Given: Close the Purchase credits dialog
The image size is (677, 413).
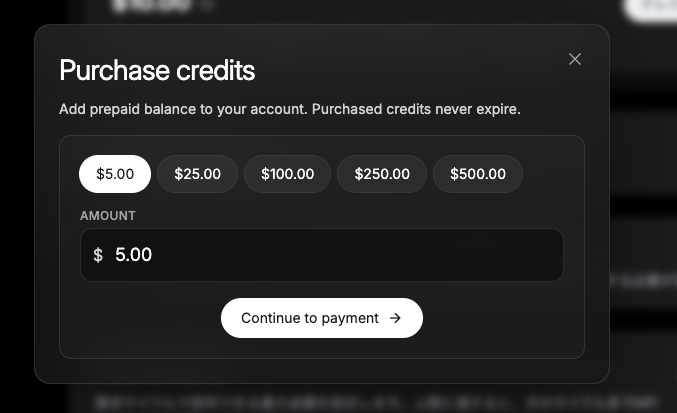Looking at the screenshot, I should pos(575,59).
